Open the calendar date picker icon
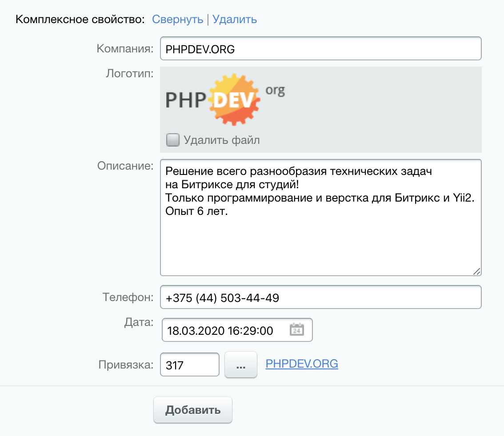The width and height of the screenshot is (504, 436). 297,330
